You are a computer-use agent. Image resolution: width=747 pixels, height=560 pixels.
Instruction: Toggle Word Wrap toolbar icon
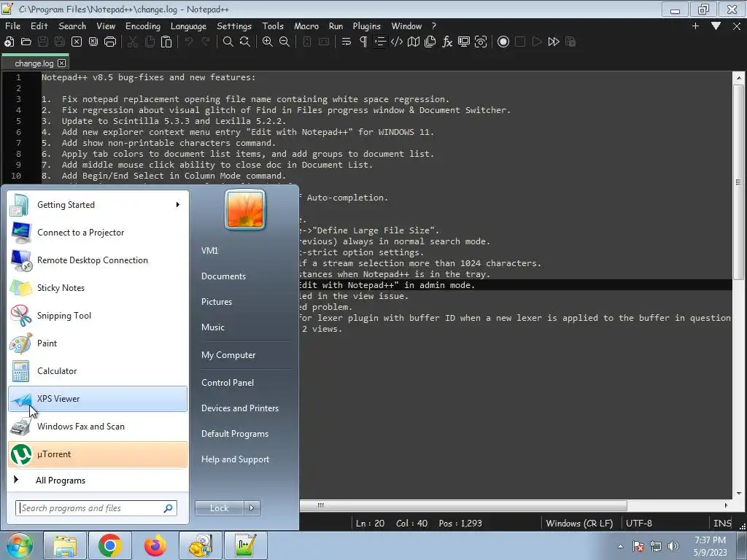pos(347,42)
